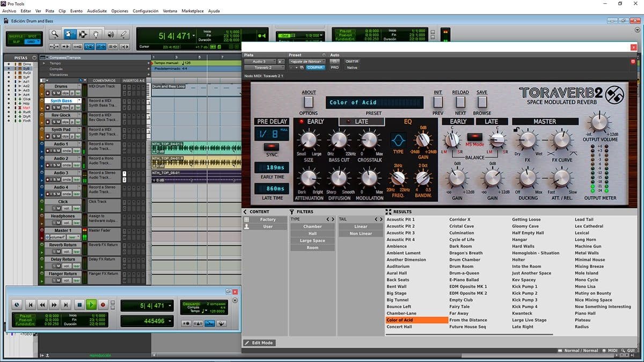Click plugin automation enable icon under Auto
This screenshot has width=644, height=362.
coord(334,61)
